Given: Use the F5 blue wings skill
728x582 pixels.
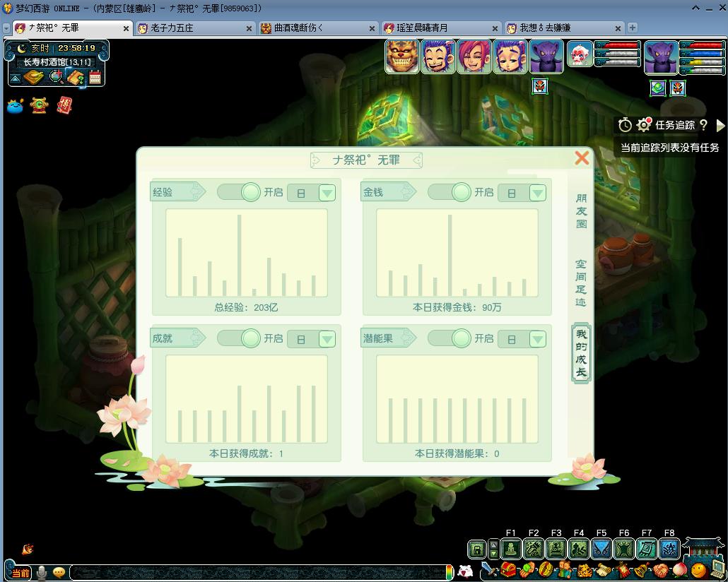Looking at the screenshot, I should coord(601,549).
